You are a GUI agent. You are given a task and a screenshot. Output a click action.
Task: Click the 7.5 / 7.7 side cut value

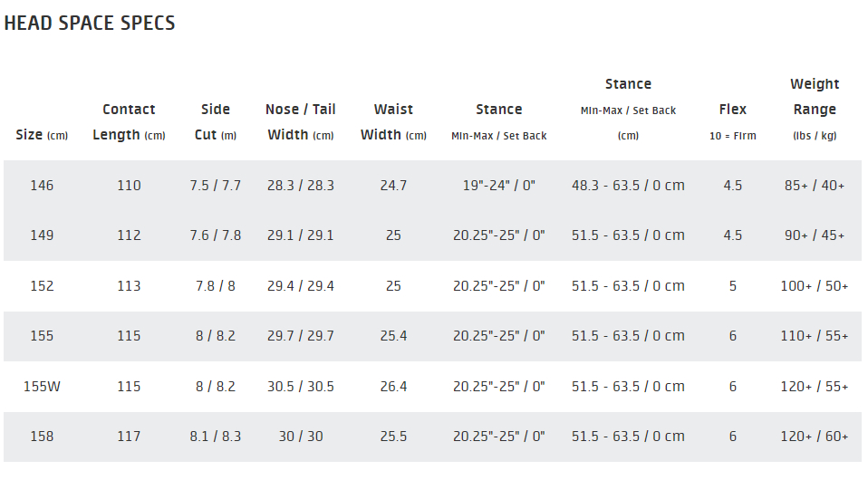(x=216, y=186)
